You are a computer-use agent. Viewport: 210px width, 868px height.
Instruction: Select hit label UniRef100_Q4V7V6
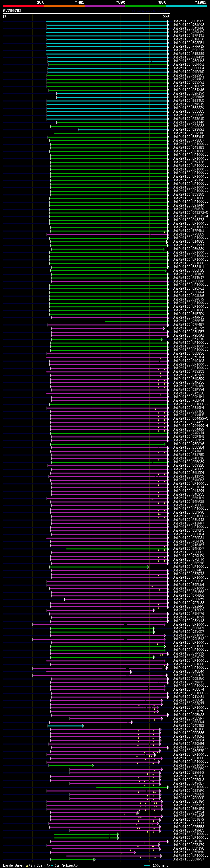coord(188,180)
